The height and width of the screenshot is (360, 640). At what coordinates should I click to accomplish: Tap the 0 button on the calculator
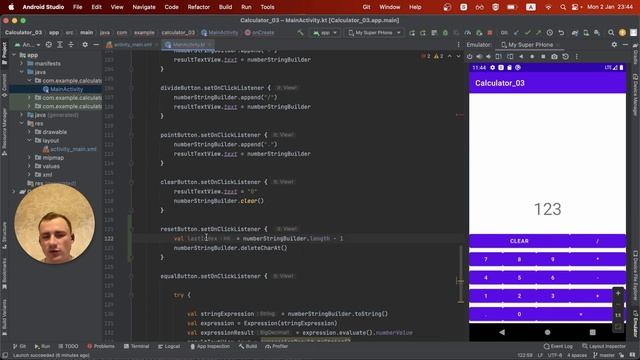tap(519, 314)
